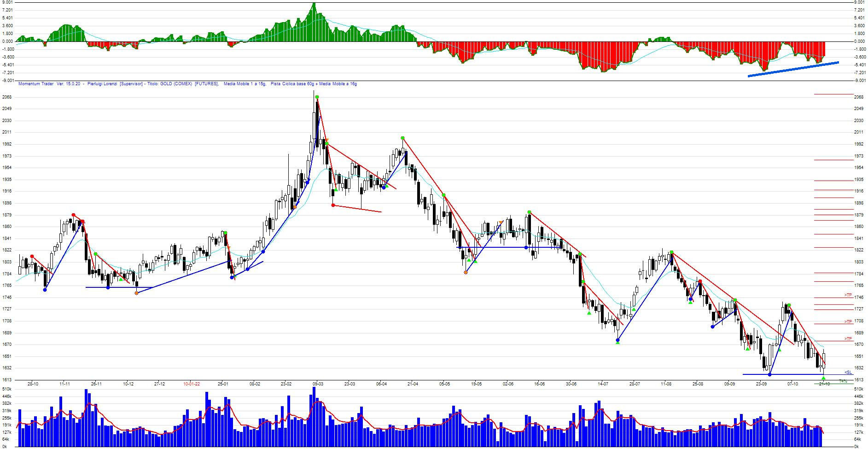Screen dimensions: 868x449
Task: Click the green triangle below the latest candle
Action: 823,378
